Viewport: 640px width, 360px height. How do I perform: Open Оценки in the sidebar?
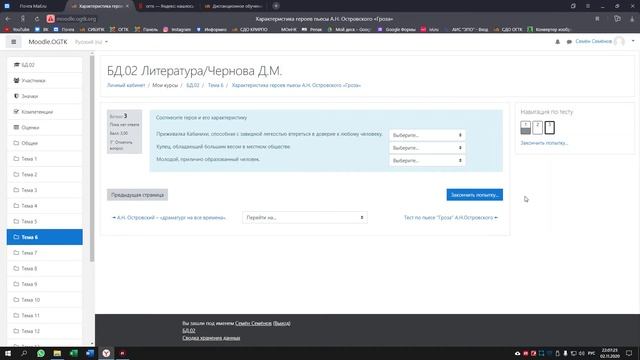(44, 127)
